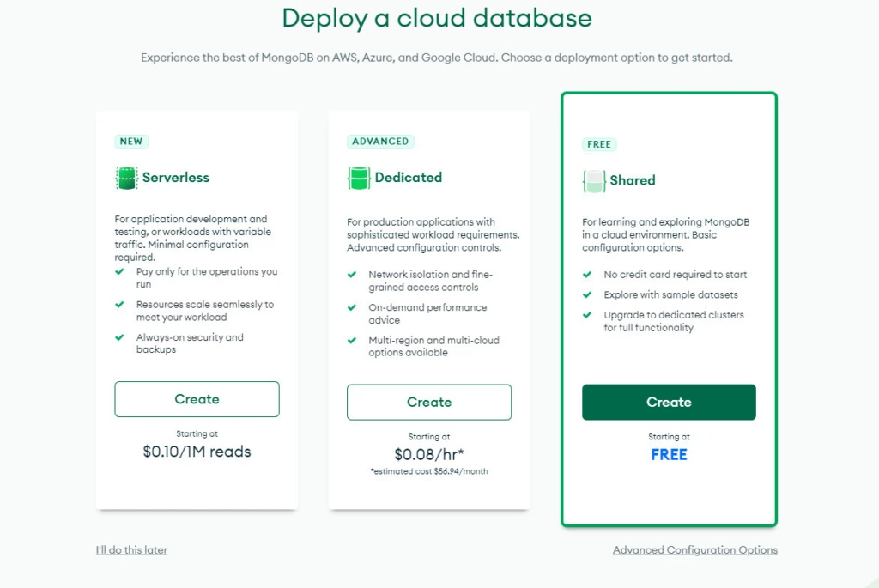Image resolution: width=879 pixels, height=588 pixels.
Task: Click checkmark beside 'No credit card required'
Action: tap(587, 275)
